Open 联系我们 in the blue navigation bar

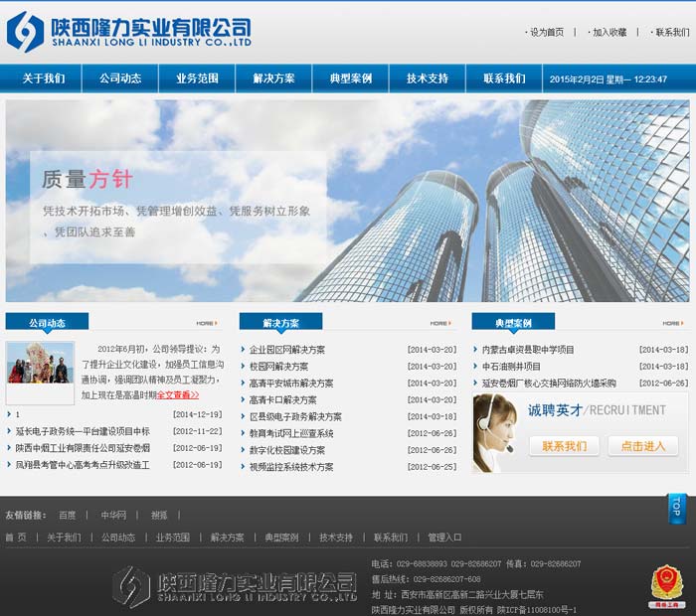click(504, 78)
